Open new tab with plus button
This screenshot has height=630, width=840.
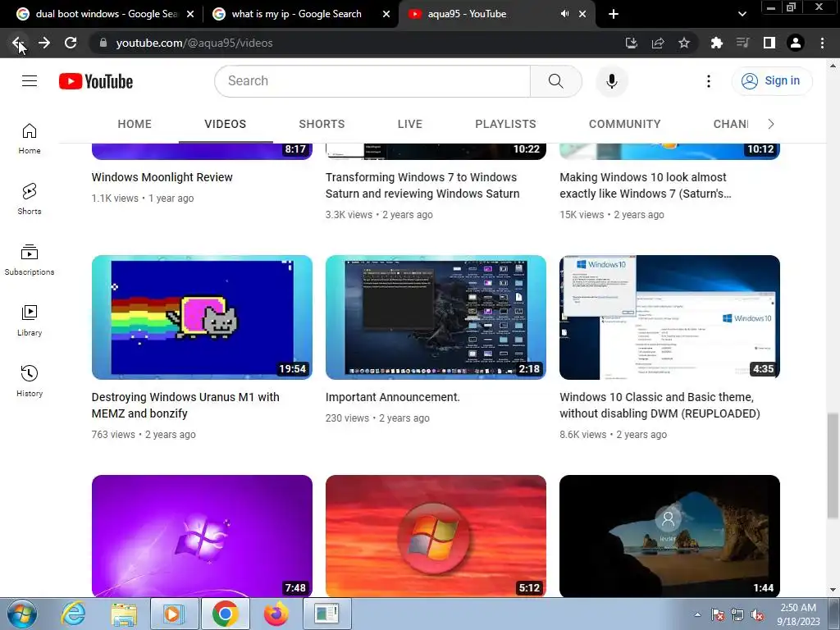click(x=614, y=14)
